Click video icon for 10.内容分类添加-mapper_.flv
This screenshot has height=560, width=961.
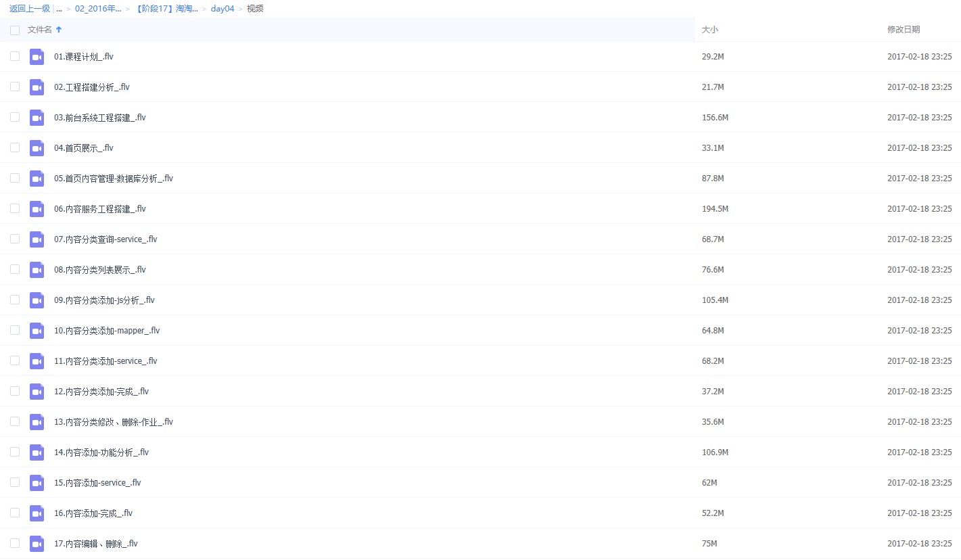(x=37, y=331)
